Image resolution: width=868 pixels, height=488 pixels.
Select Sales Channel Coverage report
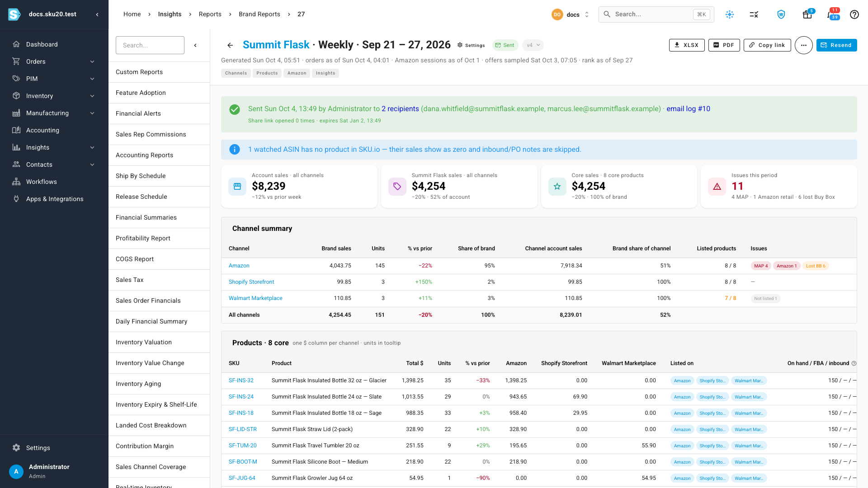[159, 467]
